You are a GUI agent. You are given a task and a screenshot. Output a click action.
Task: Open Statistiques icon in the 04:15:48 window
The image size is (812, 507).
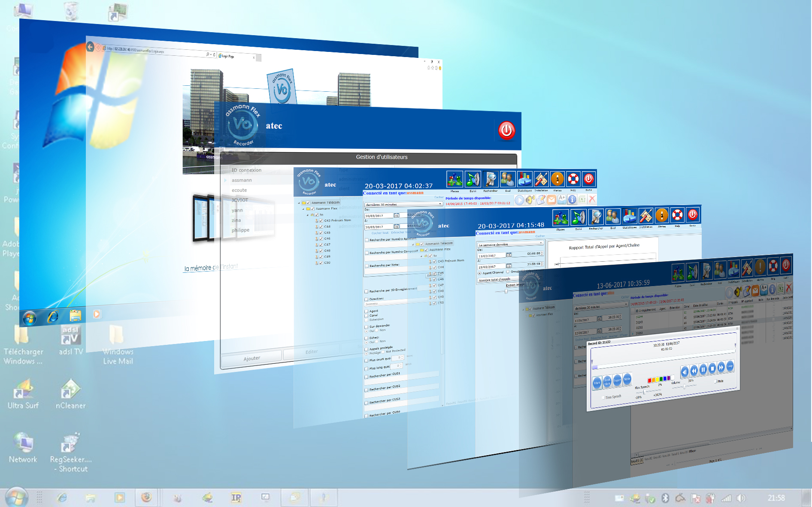[x=630, y=217]
